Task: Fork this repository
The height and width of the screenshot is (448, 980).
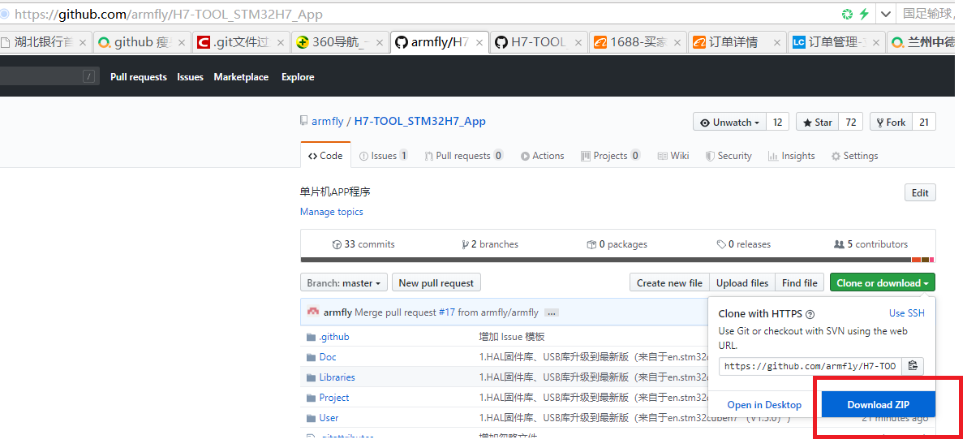Action: click(890, 123)
